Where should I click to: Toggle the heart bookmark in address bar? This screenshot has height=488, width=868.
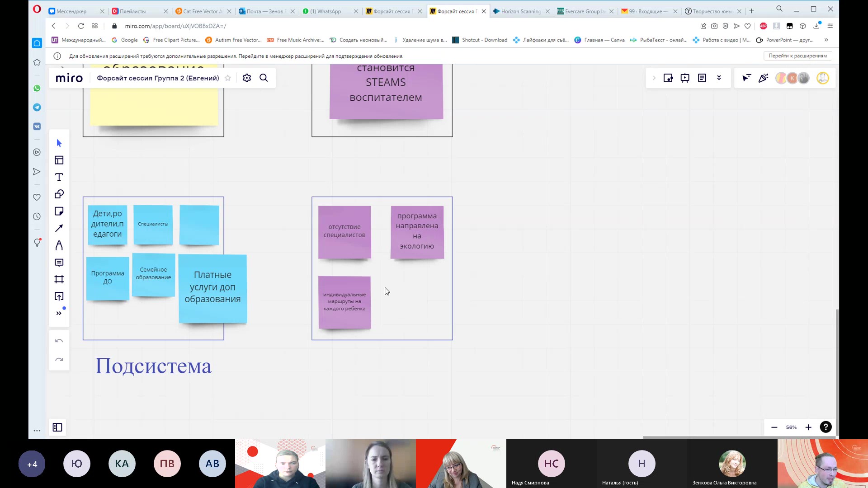click(747, 26)
